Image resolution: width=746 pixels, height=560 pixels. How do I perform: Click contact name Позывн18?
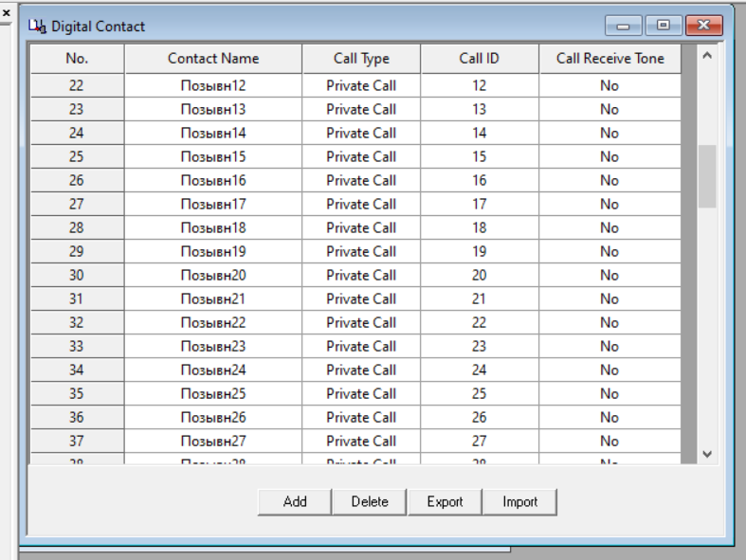213,228
